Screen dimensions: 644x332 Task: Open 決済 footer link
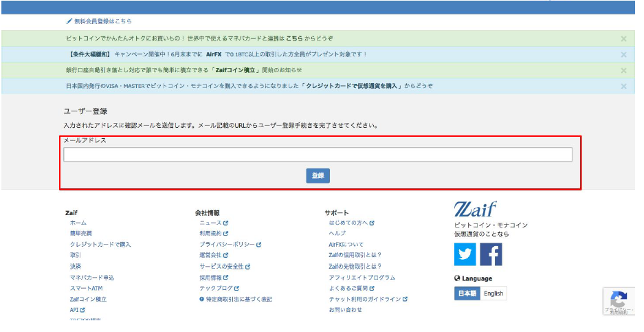[x=76, y=266]
